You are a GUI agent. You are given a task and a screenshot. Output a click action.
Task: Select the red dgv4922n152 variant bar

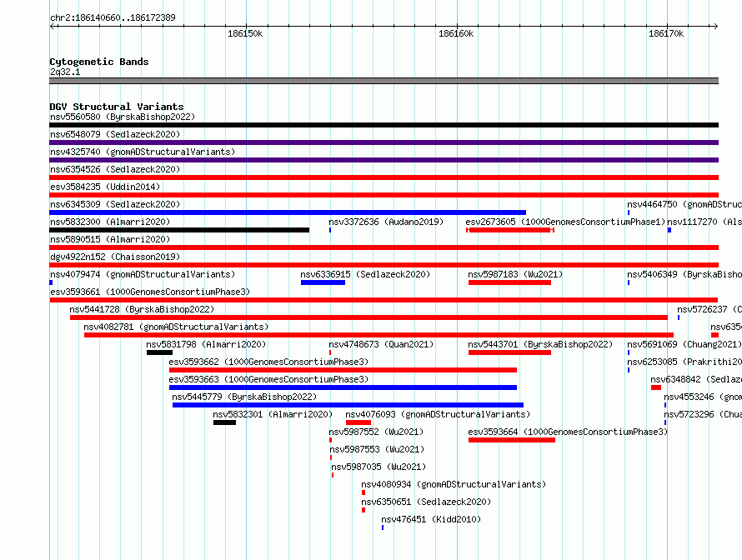click(384, 265)
